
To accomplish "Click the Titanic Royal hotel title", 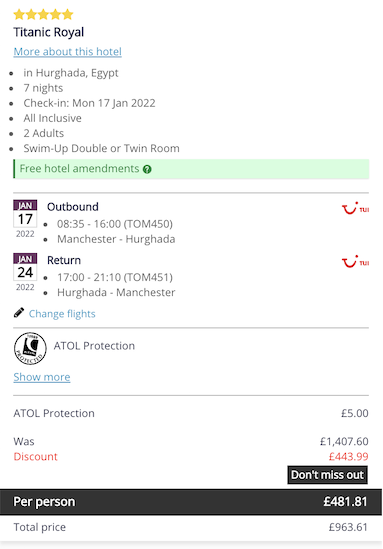I will coord(49,32).
